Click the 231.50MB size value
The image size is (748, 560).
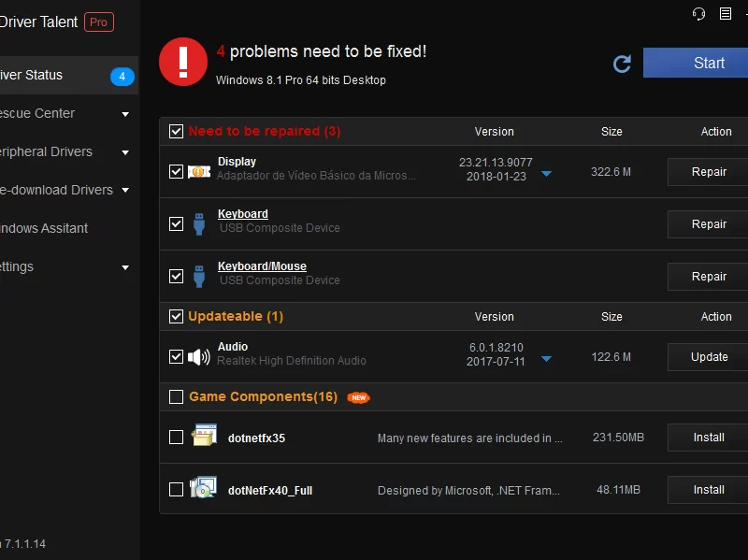tap(618, 438)
